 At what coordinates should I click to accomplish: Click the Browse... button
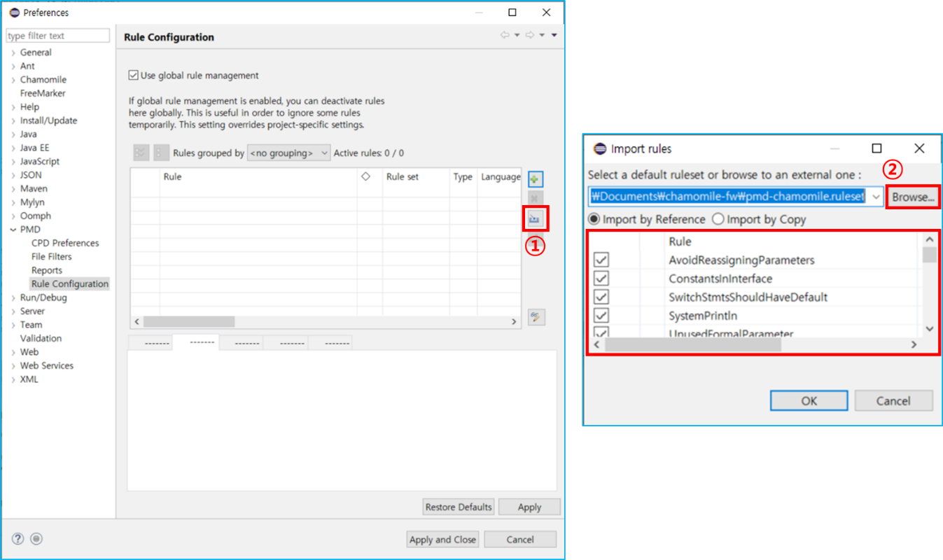pos(913,197)
